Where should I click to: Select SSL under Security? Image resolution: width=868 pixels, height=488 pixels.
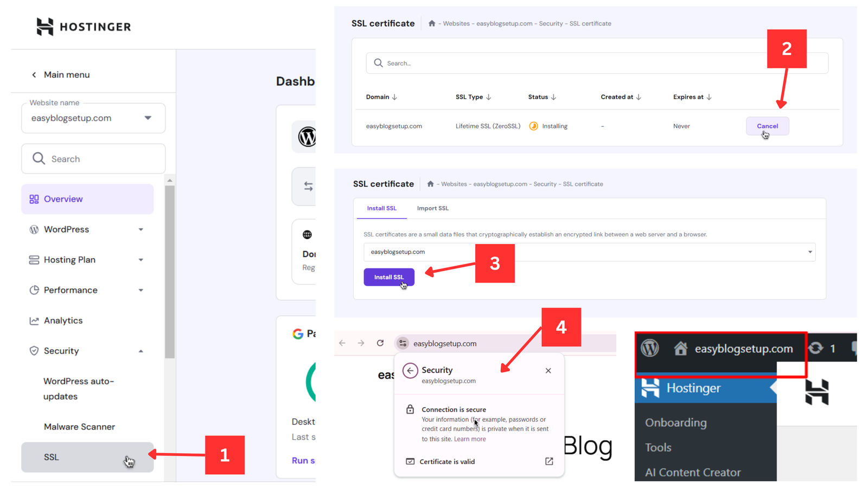coord(87,457)
